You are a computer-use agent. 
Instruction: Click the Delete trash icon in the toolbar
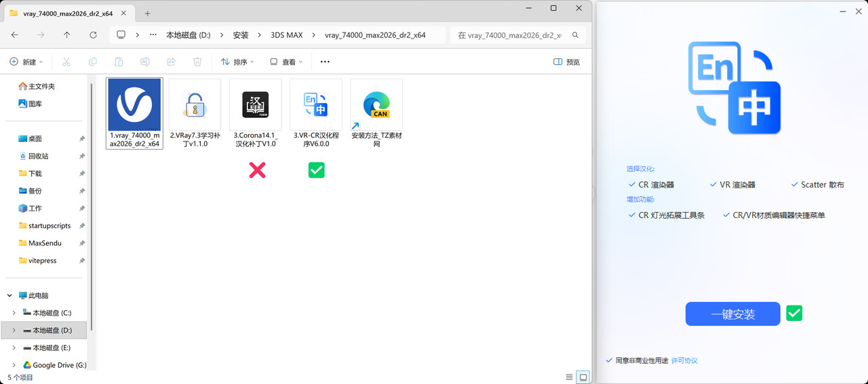tap(197, 62)
